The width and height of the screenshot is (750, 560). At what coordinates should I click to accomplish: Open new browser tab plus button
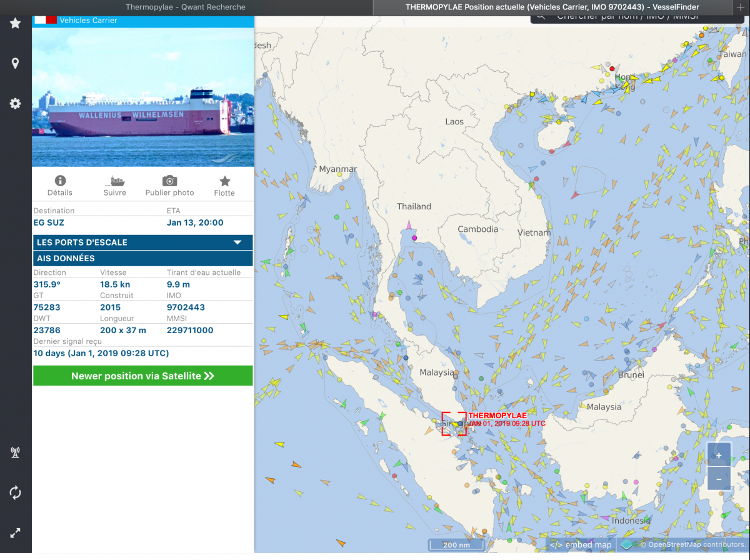coord(741,7)
